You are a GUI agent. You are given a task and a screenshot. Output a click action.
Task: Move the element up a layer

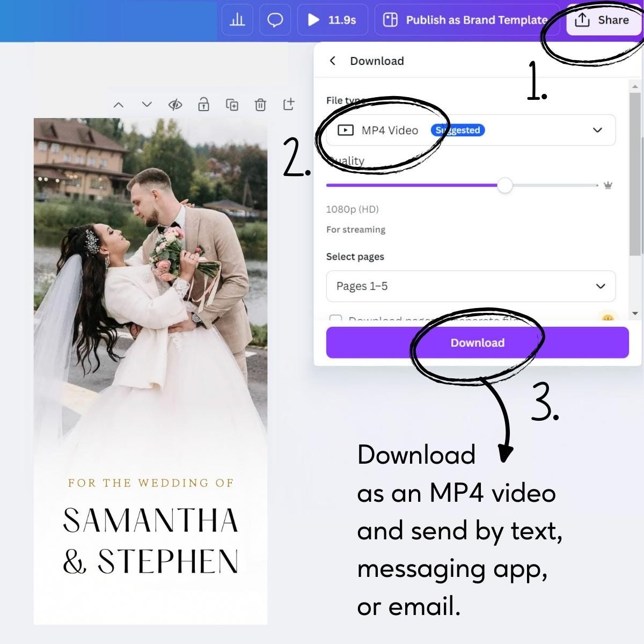[x=119, y=105]
